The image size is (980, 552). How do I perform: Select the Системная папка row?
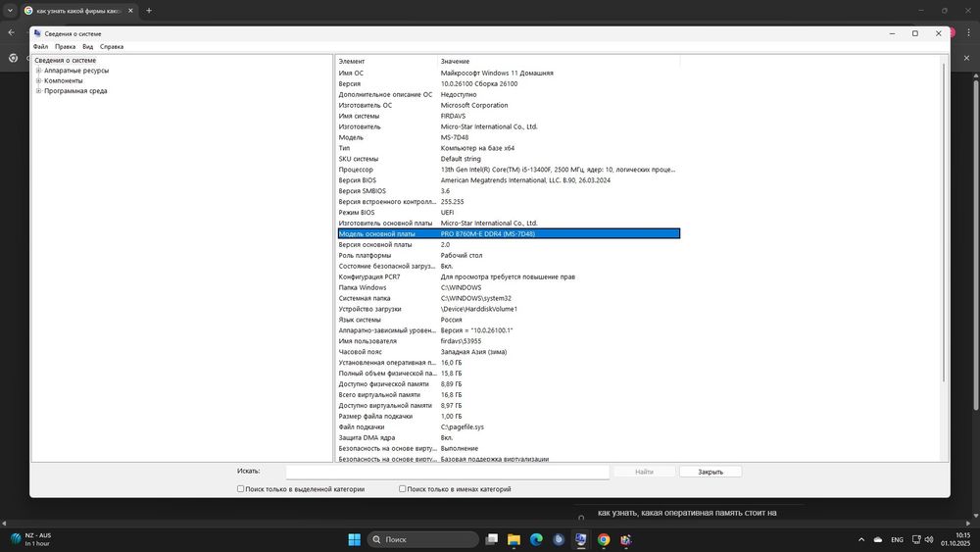pyautogui.click(x=508, y=298)
